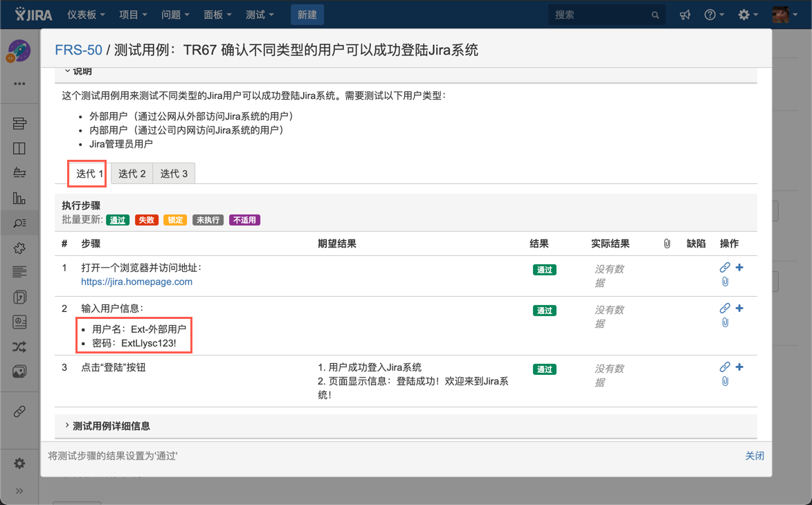This screenshot has height=505, width=812.
Task: Open the help question-mark menu
Action: point(714,15)
